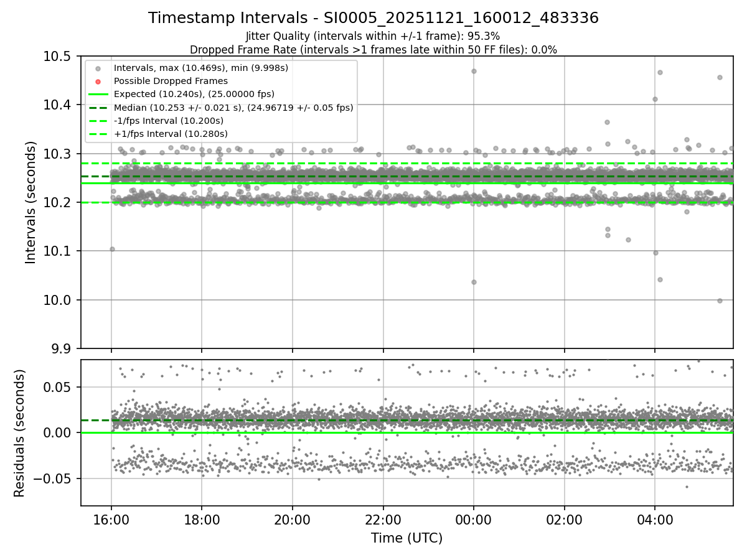Click the red marker beside 'Possible Dropped Frames'

(x=98, y=82)
